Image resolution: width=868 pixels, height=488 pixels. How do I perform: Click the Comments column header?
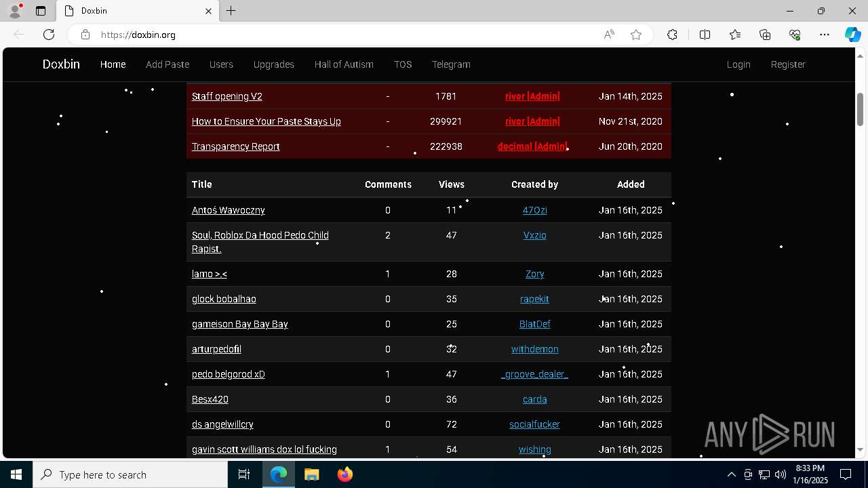388,184
